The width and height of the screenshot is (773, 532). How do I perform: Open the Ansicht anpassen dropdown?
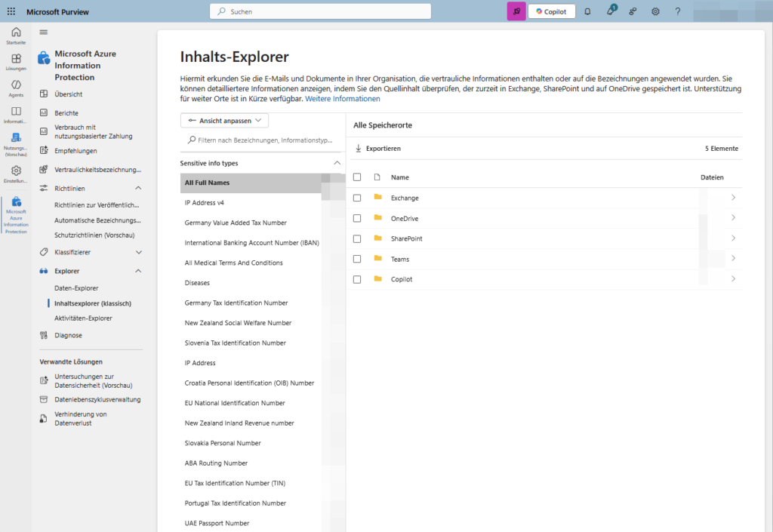click(224, 121)
